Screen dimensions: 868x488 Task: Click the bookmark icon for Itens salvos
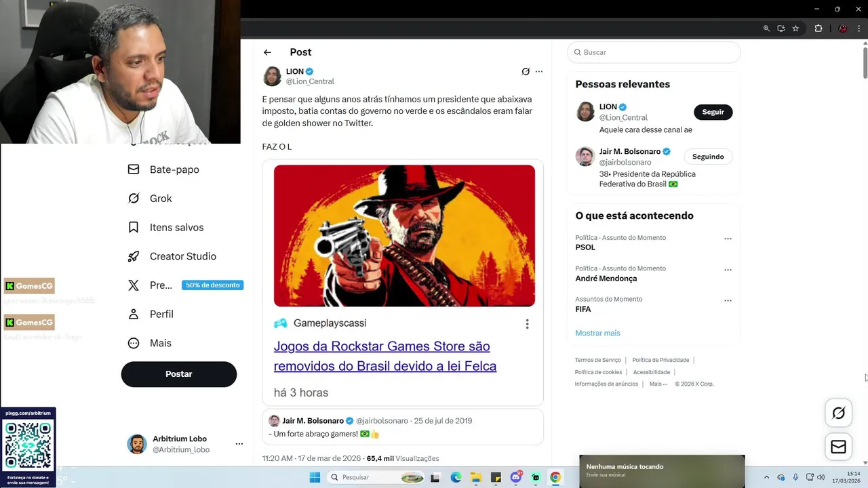[x=134, y=227]
